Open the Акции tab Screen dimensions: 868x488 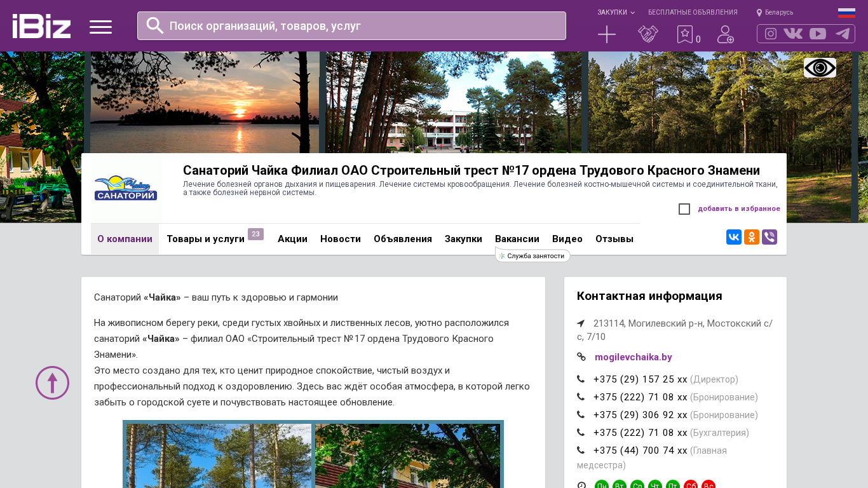pos(292,239)
